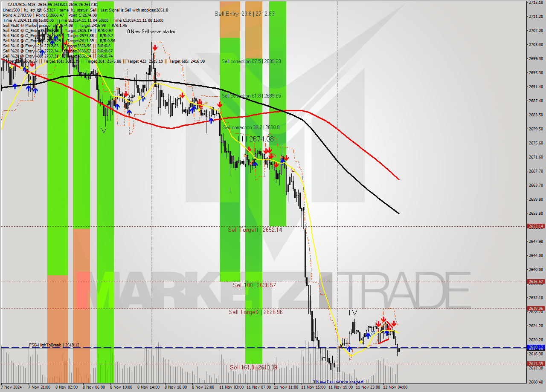Click the '7 Nov 21:00' time axis label
Viewport: 546px width, 392px height.
pos(40,387)
